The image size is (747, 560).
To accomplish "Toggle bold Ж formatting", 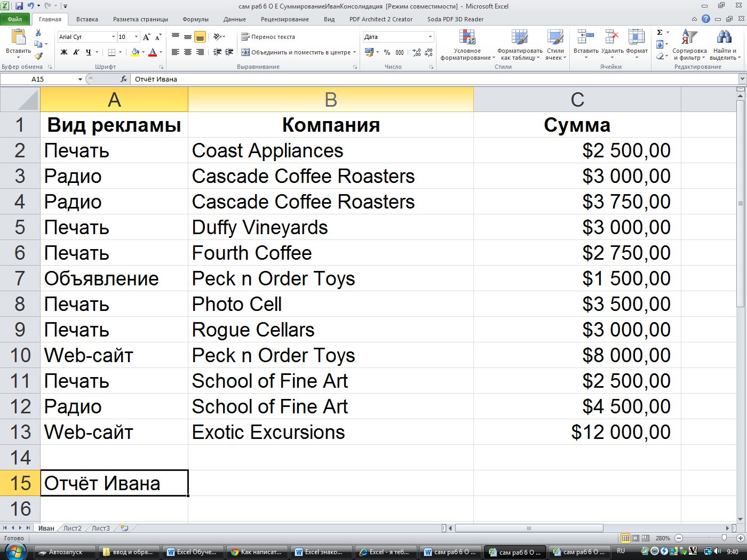I will [x=64, y=52].
